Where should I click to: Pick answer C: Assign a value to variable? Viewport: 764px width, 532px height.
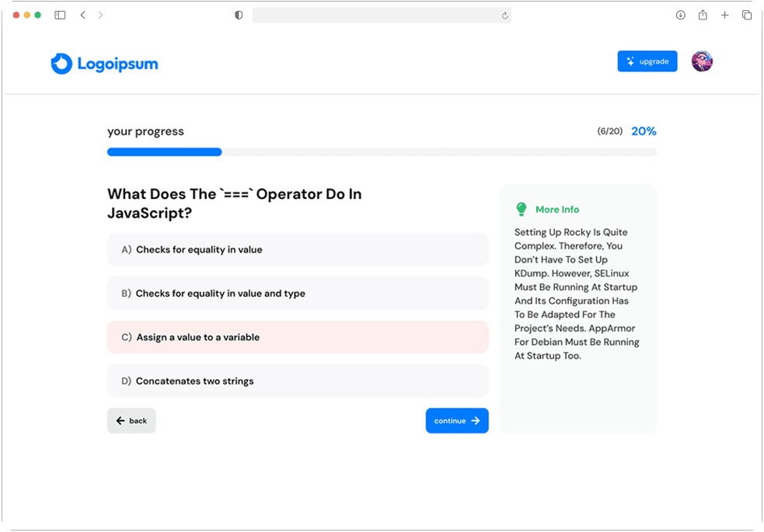298,337
